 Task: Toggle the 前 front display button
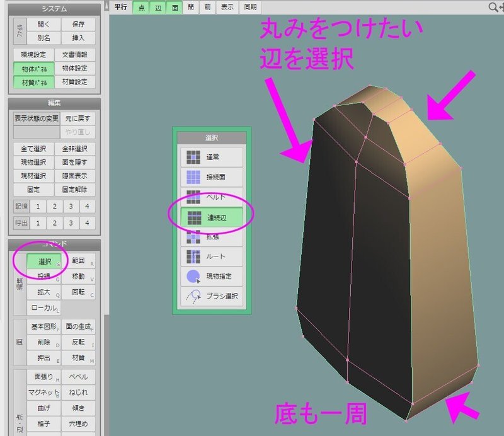click(x=208, y=7)
